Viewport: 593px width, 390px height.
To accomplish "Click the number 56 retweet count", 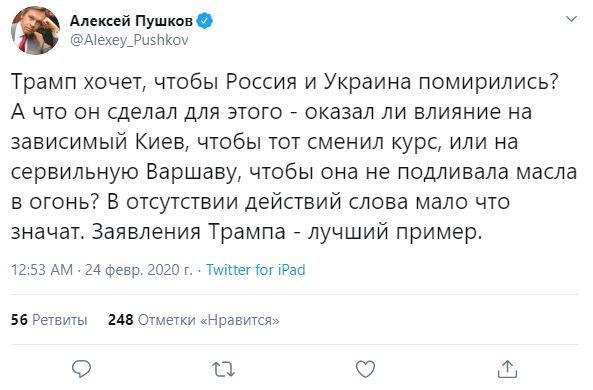I will pos(19,320).
